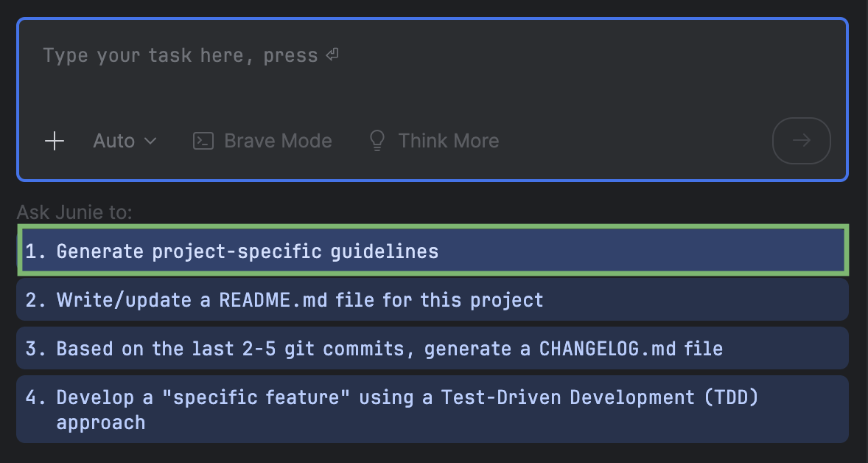
Task: Select the TDD 'specific feature' development suggestion
Action: pos(434,408)
